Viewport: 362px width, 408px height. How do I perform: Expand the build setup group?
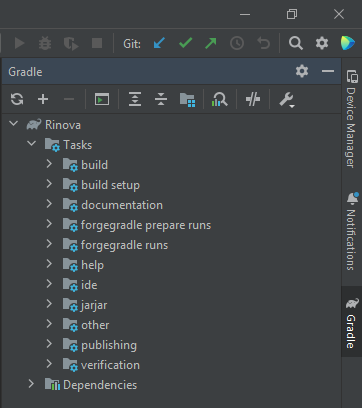click(49, 184)
